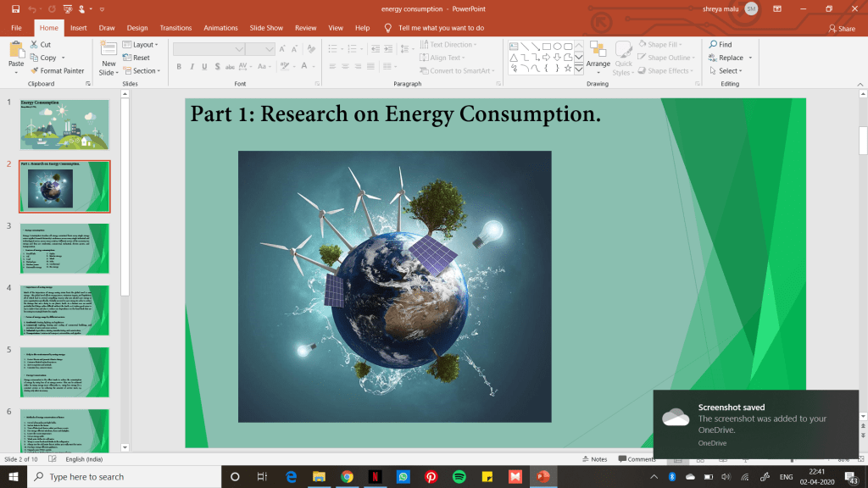Open the Arrange tool
Viewport: 868px width, 488px height.
598,54
